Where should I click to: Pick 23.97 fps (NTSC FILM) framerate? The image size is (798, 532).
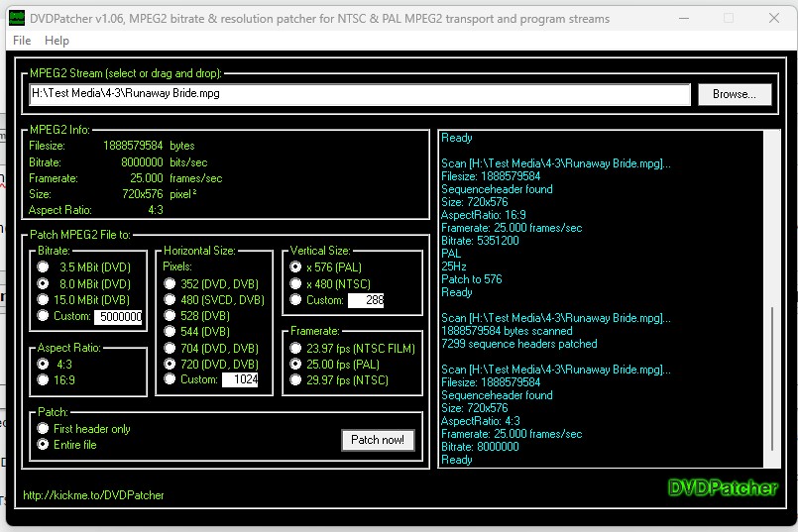point(296,348)
